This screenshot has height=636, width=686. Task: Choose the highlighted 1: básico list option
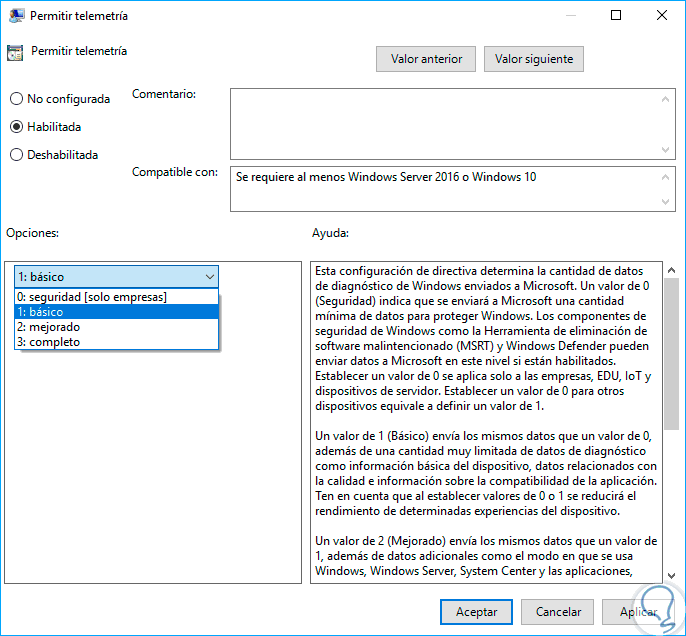point(116,312)
